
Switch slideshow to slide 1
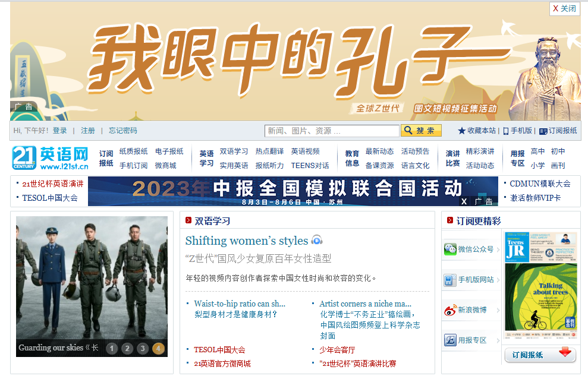(x=111, y=349)
